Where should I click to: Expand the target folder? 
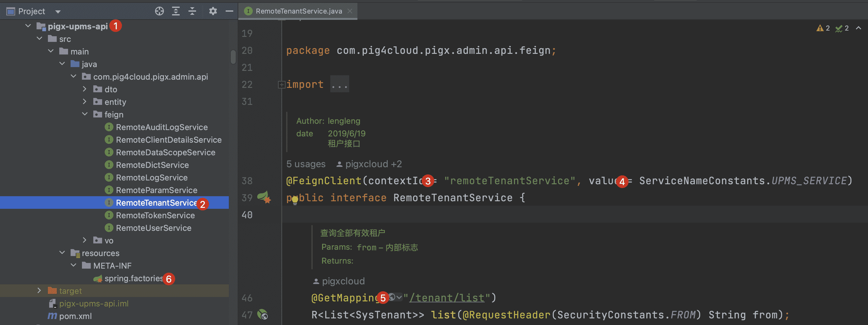(x=39, y=291)
